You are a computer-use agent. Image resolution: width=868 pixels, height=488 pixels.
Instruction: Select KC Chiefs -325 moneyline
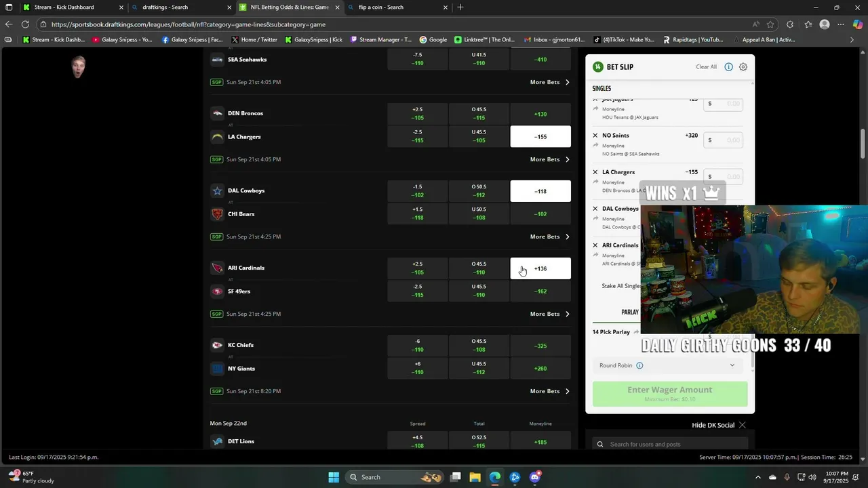pyautogui.click(x=540, y=346)
